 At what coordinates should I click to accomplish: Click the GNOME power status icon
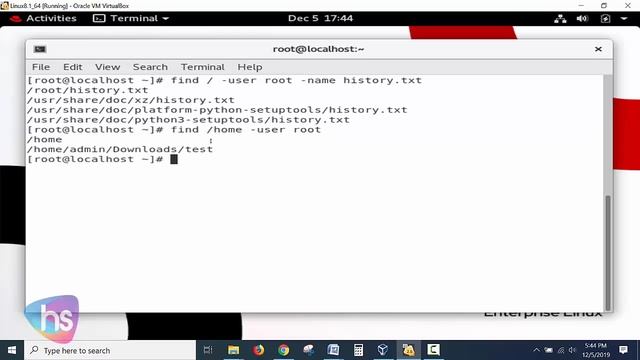click(605, 19)
